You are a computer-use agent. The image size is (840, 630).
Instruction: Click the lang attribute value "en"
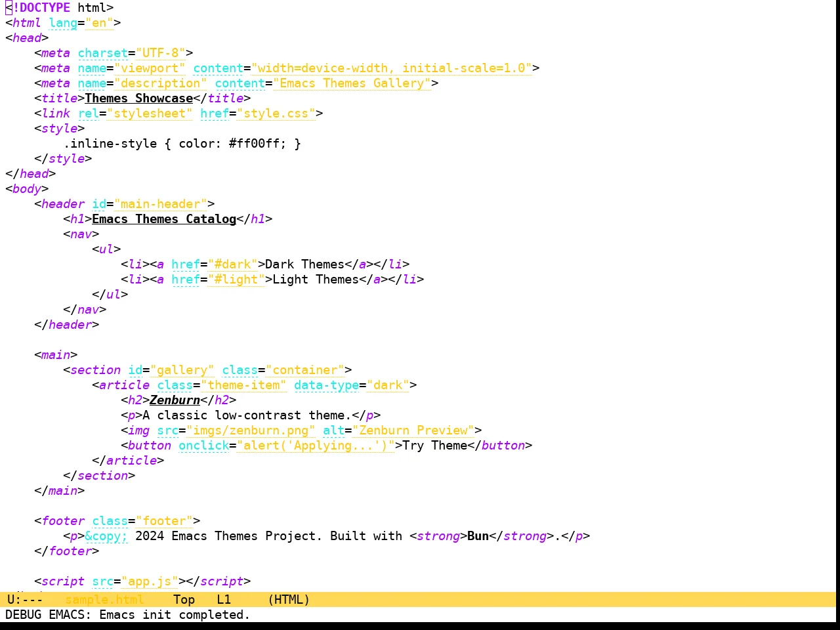pos(99,23)
